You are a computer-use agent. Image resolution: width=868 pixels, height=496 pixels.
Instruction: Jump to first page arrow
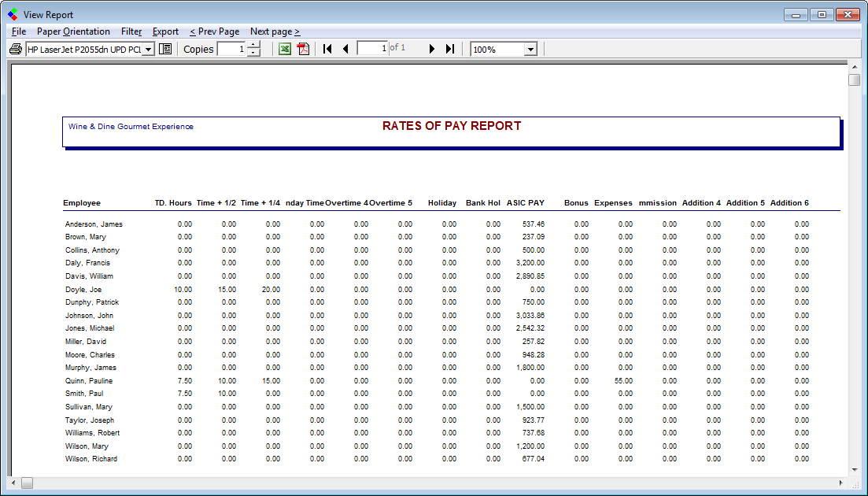tap(328, 49)
